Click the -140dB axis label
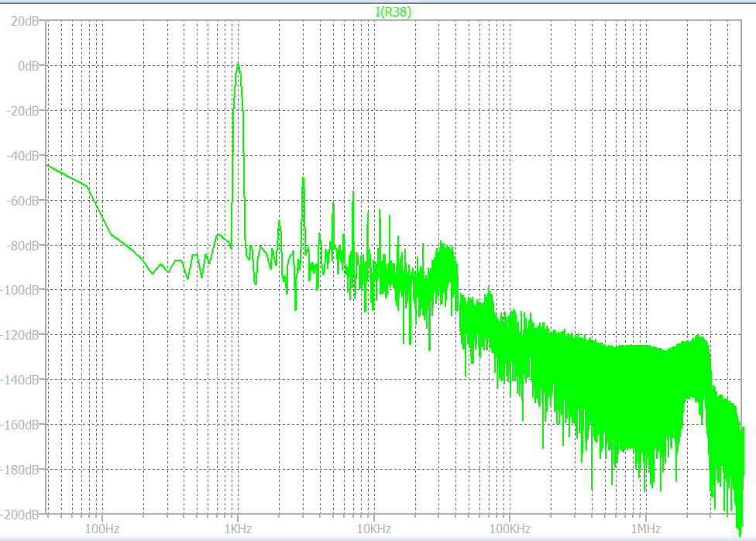The width and height of the screenshot is (756, 541). (x=20, y=381)
